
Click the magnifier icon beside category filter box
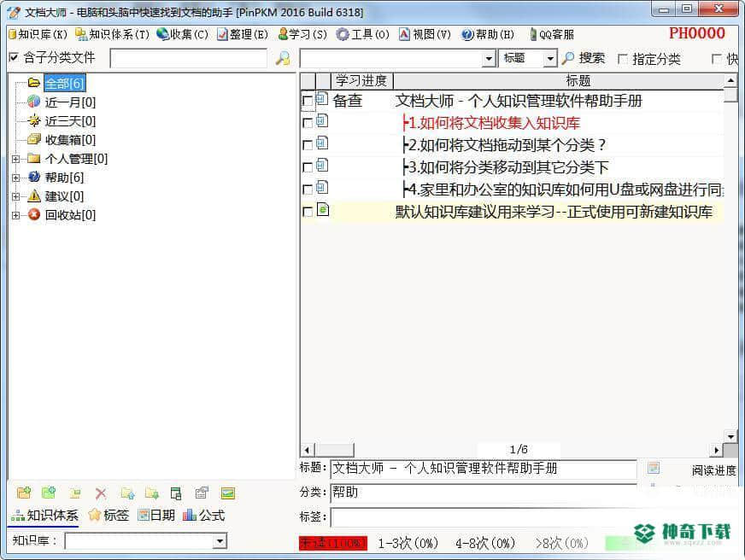283,58
